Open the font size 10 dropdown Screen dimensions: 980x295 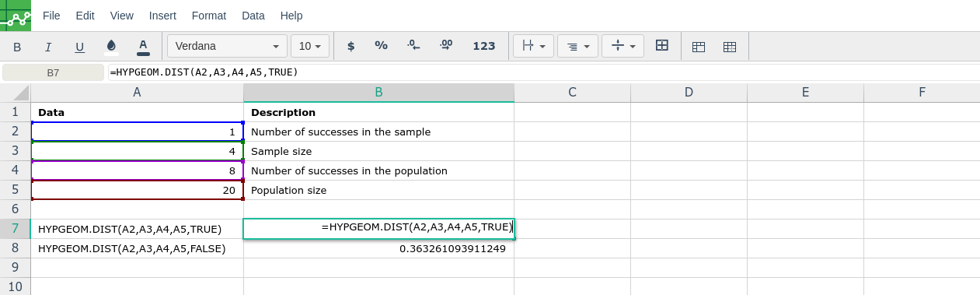[x=310, y=46]
